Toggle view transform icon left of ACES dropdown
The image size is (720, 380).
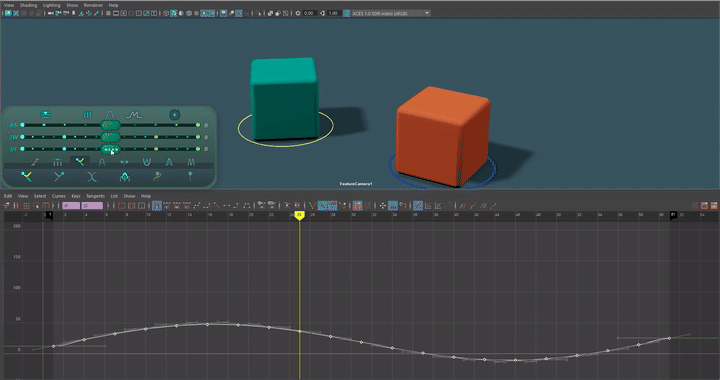click(x=347, y=13)
